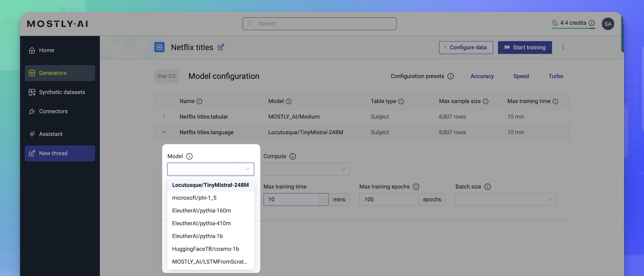Open the three-dot more options menu

coord(563,47)
